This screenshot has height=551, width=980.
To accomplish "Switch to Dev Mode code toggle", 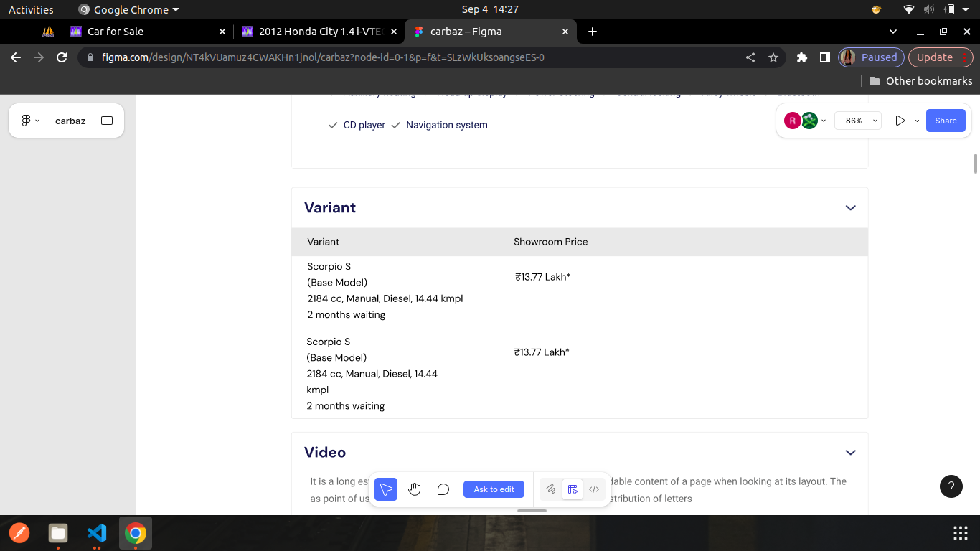I will (594, 489).
